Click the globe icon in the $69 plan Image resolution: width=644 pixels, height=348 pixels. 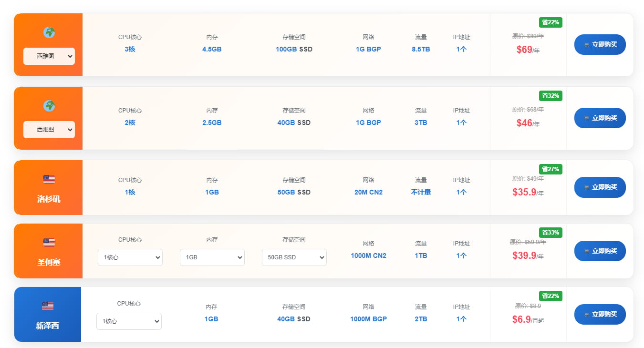coord(49,32)
